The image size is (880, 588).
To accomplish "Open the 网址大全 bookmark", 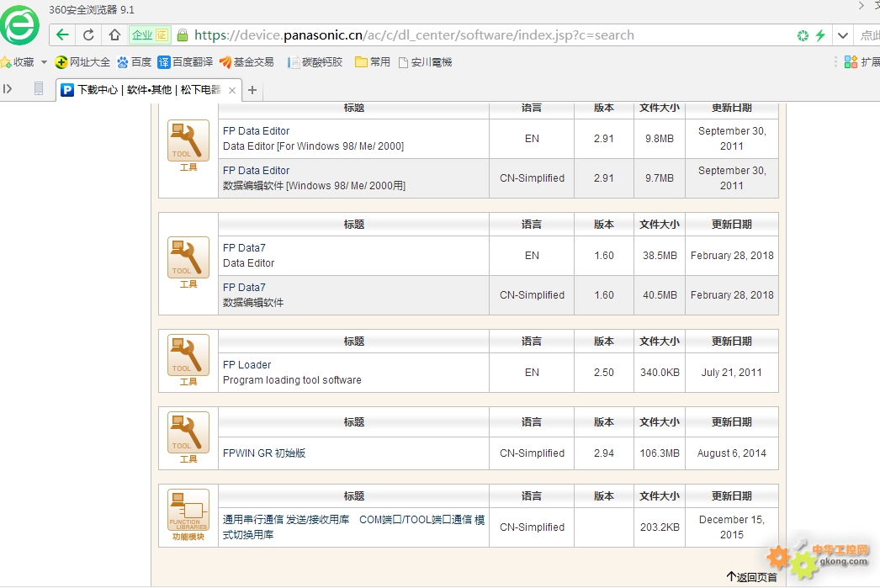I will 82,61.
